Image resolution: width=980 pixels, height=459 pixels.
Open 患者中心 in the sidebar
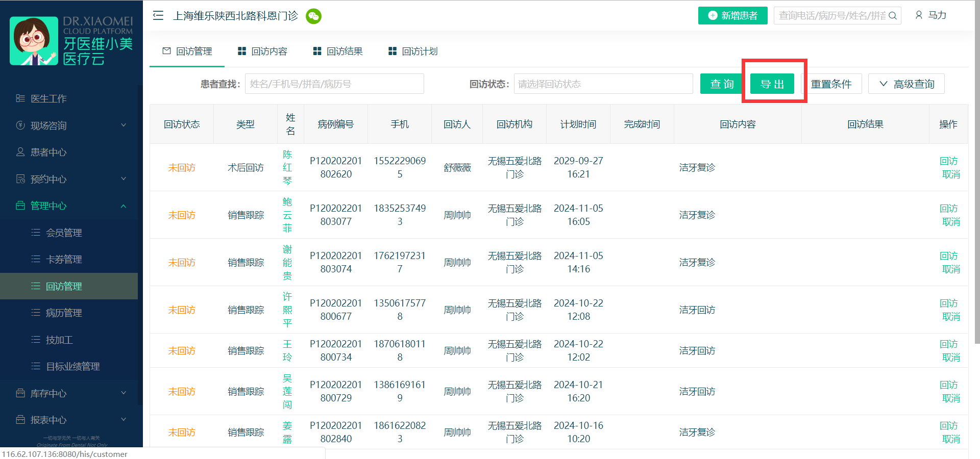pos(48,152)
